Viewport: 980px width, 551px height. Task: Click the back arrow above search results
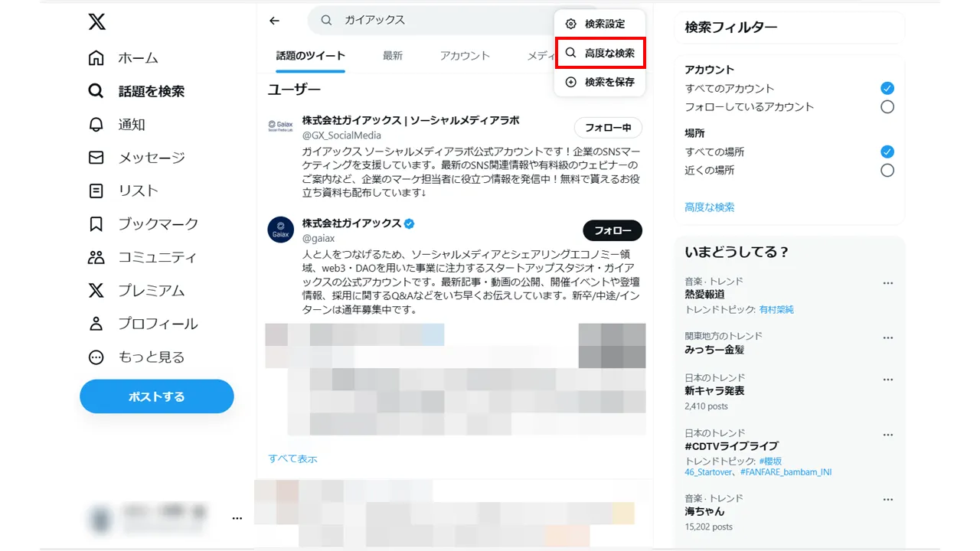pos(274,21)
